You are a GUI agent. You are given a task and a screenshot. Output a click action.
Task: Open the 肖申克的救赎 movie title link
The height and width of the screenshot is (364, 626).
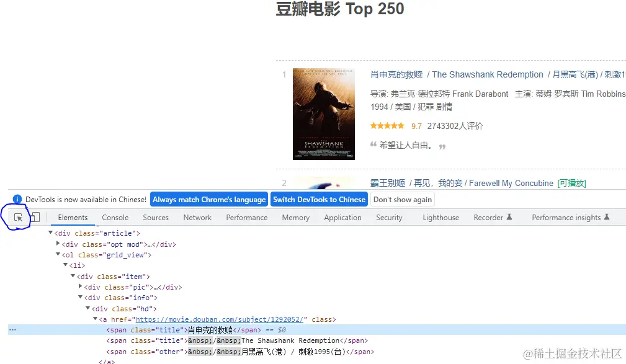(396, 74)
